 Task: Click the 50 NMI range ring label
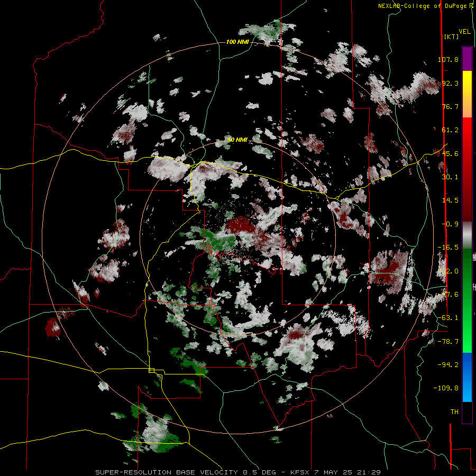pos(237,140)
